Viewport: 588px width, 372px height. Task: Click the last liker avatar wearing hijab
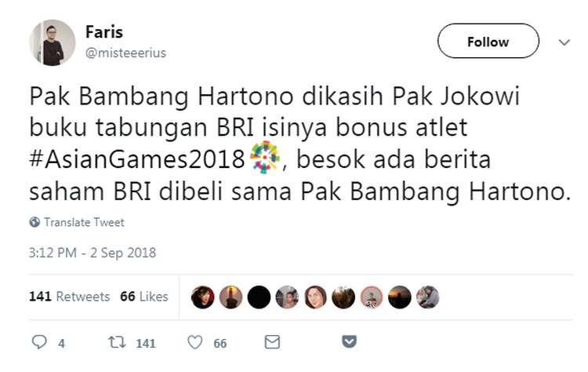point(427,297)
